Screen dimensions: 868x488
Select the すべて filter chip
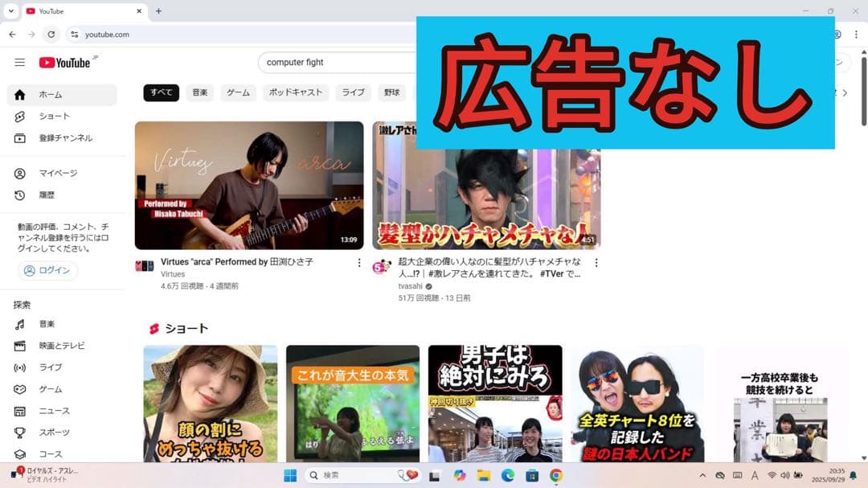161,92
